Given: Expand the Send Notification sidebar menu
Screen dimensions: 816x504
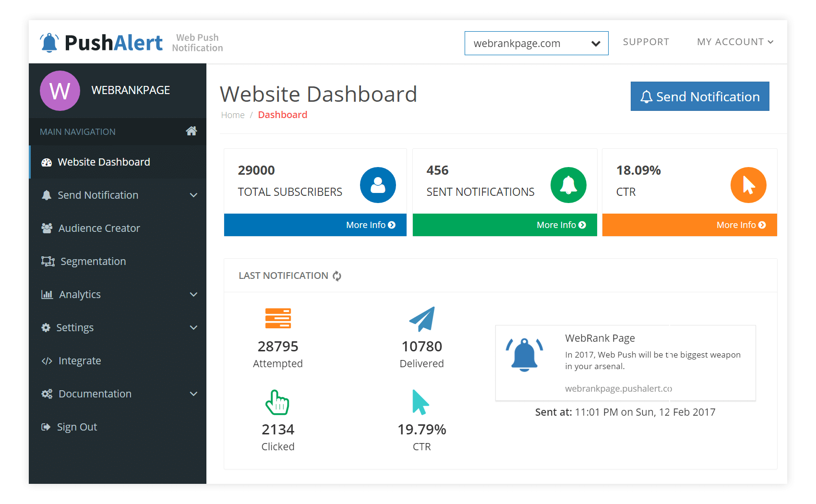Looking at the screenshot, I should (x=194, y=195).
